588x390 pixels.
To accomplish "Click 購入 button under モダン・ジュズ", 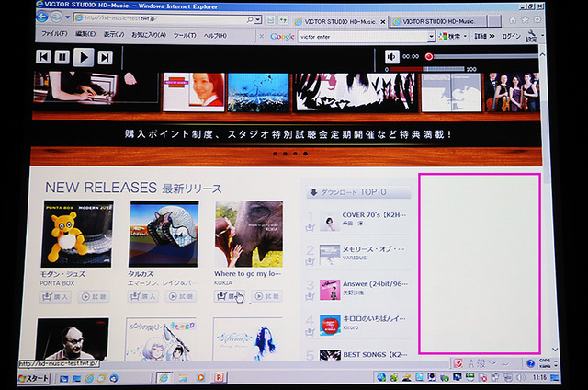I will pyautogui.click(x=58, y=297).
